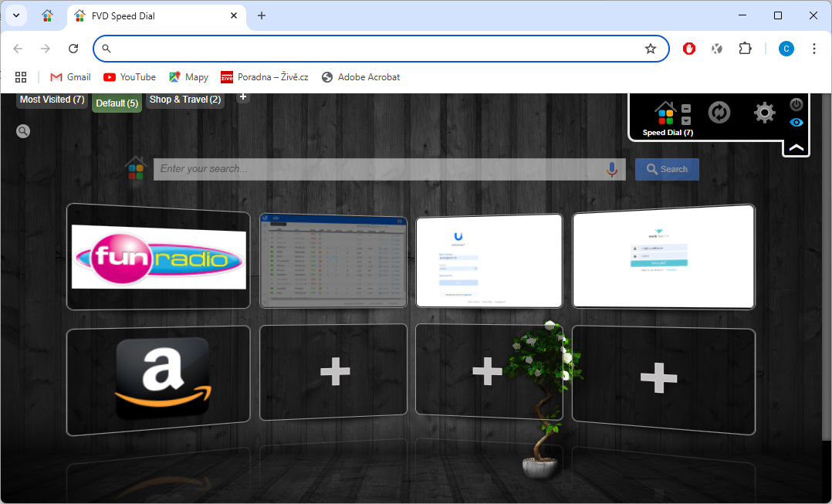
Task: Add a new dial group with plus
Action: tap(243, 96)
